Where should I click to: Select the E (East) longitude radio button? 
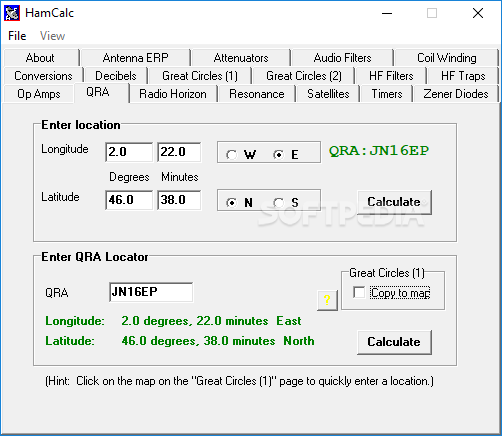[x=286, y=154]
